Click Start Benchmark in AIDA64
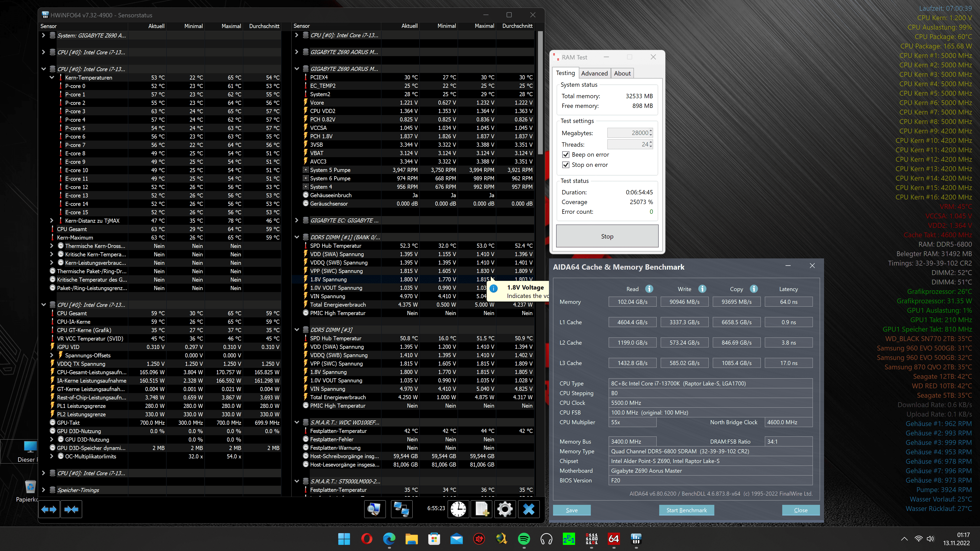The image size is (980, 551). (686, 510)
